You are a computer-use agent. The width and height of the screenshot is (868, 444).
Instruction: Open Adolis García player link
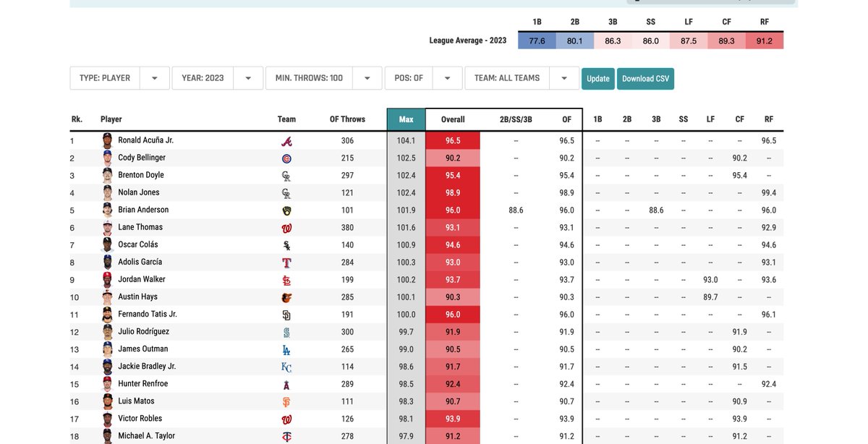(x=140, y=262)
